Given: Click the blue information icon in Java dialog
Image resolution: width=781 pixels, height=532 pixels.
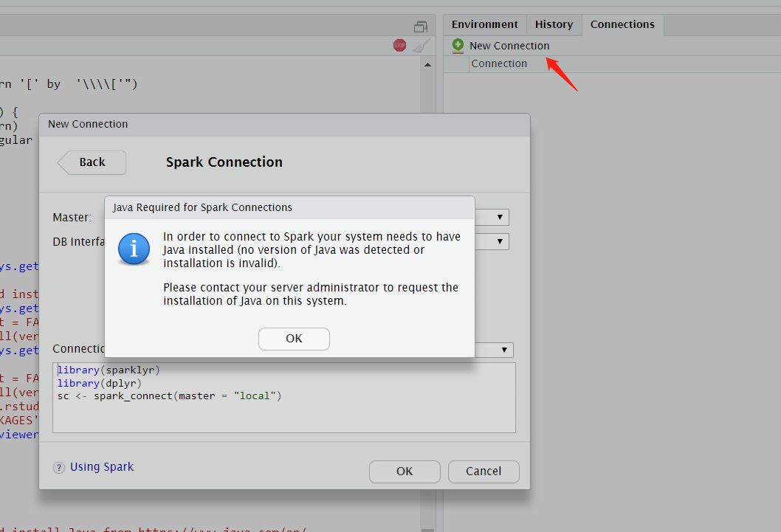Looking at the screenshot, I should 134,249.
